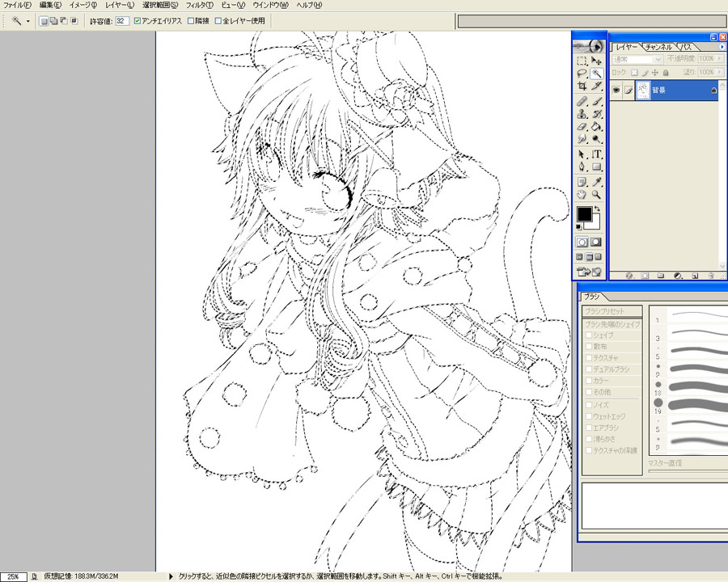This screenshot has width=728, height=582.
Task: Select the Hand tool
Action: 582,195
